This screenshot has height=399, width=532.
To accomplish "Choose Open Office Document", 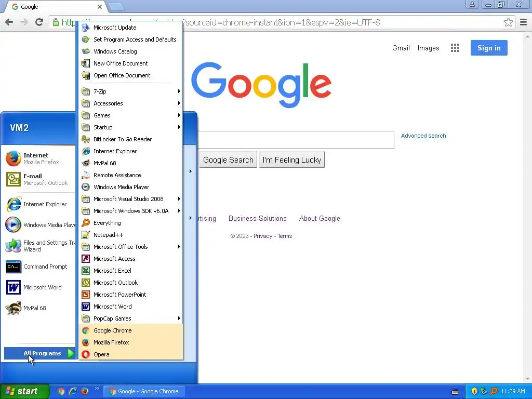I will (130, 75).
